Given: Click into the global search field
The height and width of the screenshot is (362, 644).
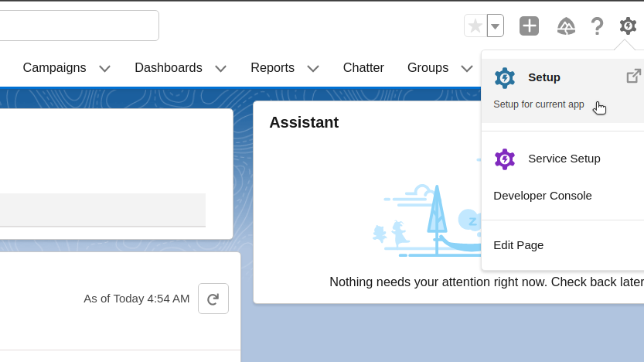Looking at the screenshot, I should click(77, 26).
